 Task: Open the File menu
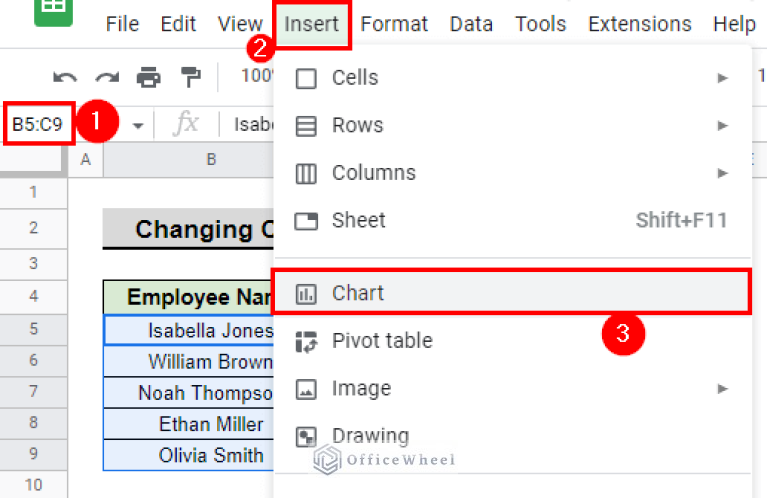point(122,23)
